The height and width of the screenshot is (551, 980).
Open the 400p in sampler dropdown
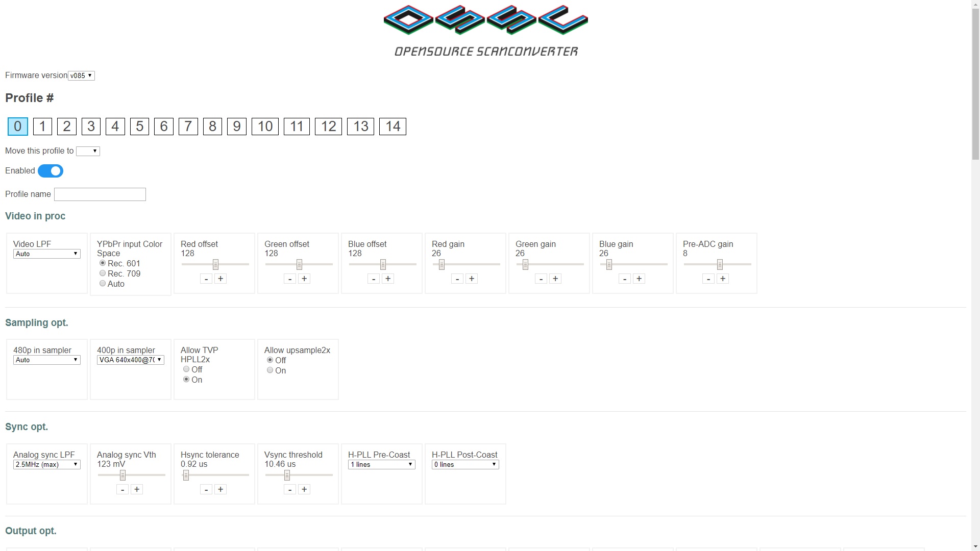pos(130,360)
